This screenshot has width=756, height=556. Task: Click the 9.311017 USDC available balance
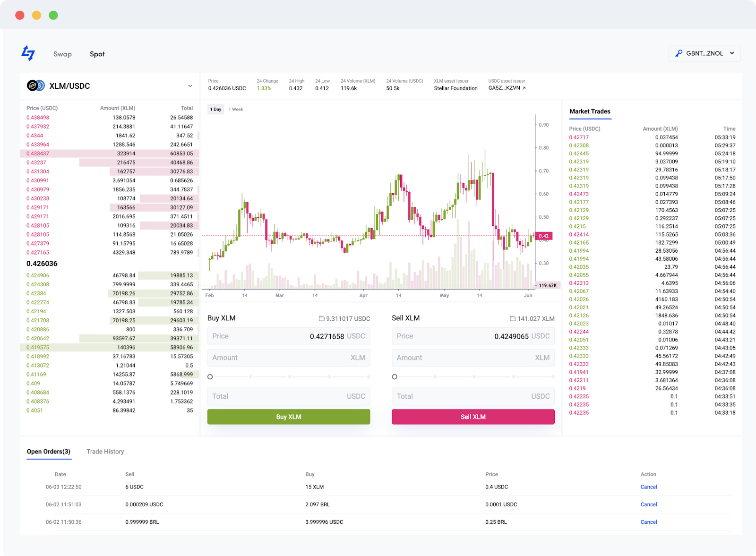(348, 319)
